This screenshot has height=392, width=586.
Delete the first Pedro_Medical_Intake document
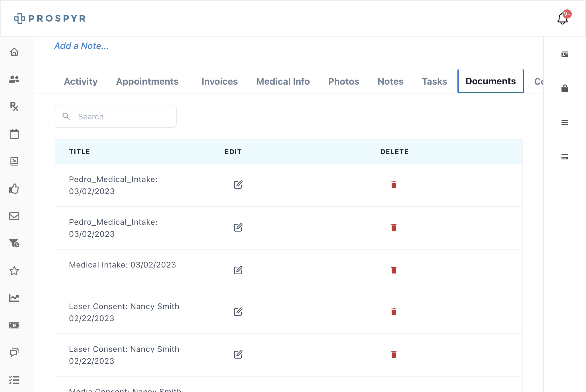point(394,185)
